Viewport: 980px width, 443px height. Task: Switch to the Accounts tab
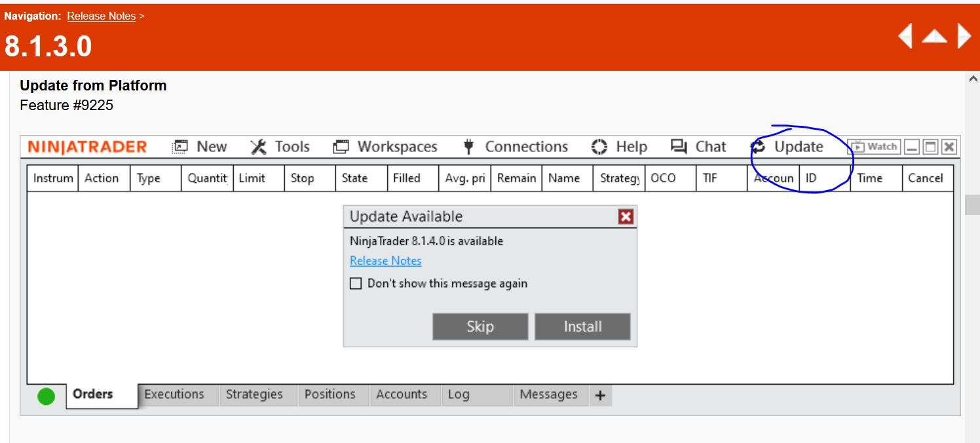[404, 395]
